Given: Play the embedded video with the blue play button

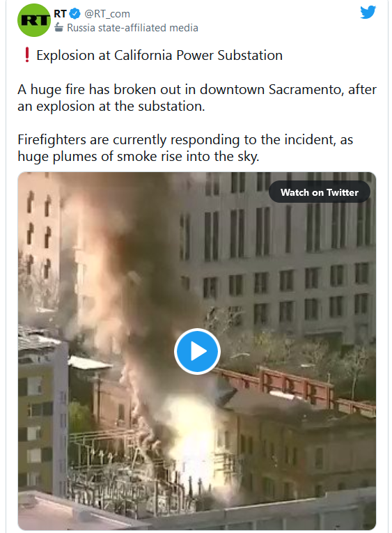Looking at the screenshot, I should point(197,351).
